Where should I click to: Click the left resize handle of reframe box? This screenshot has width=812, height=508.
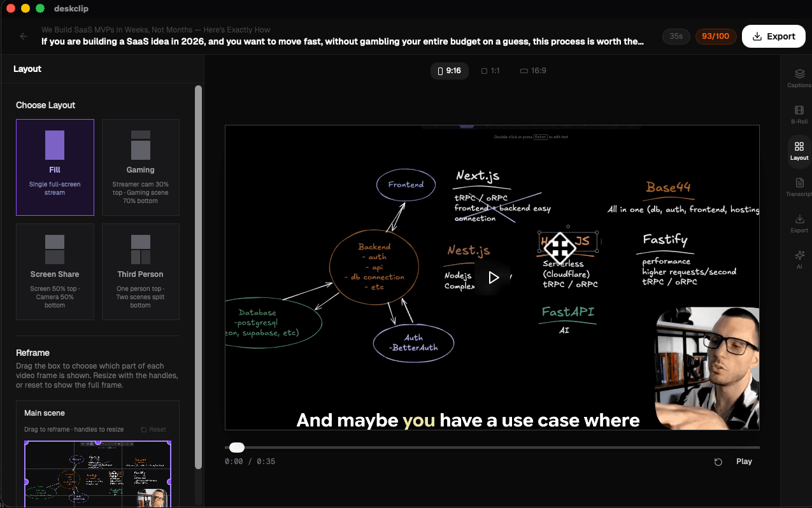click(27, 481)
